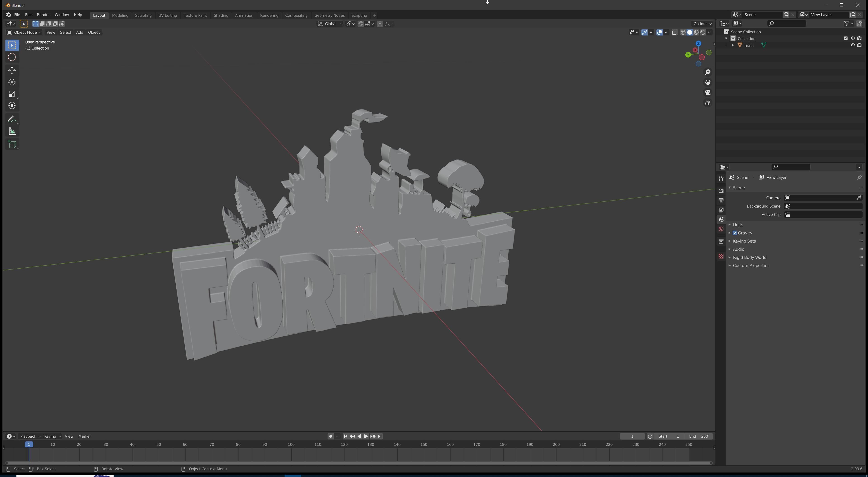Open the Global orientation dropdown
This screenshot has width=868, height=477.
pos(330,24)
